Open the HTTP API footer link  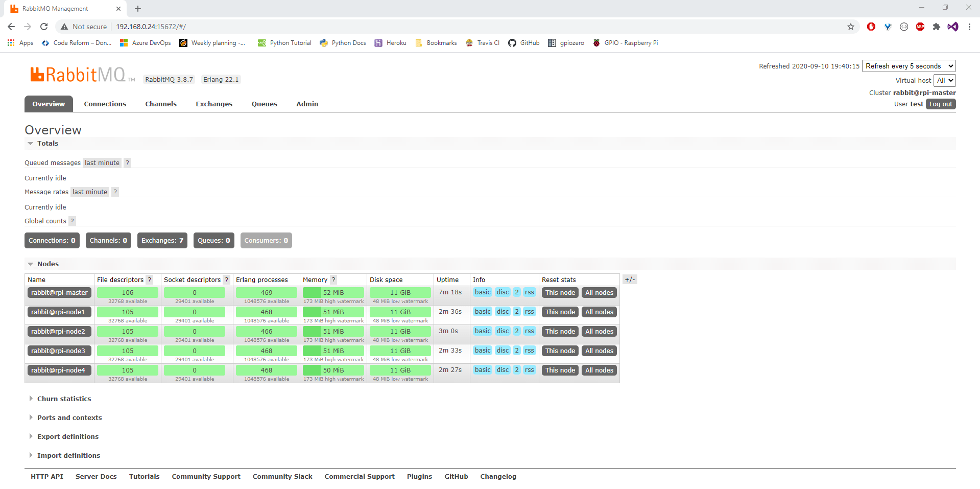pos(47,477)
